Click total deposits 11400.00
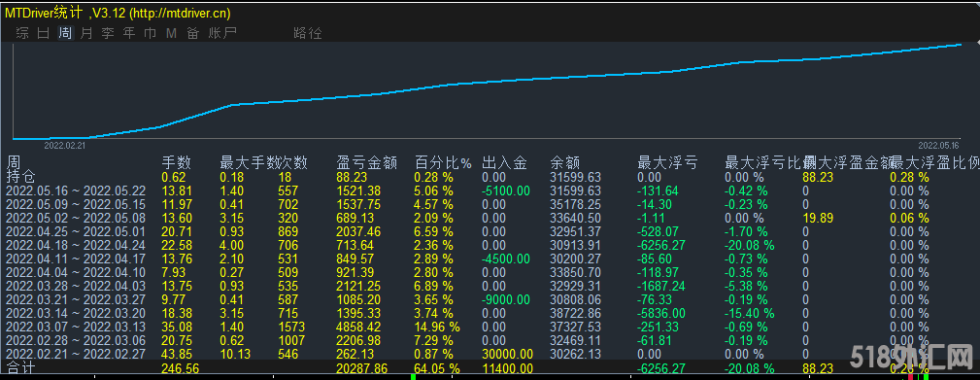The image size is (980, 380). [508, 368]
